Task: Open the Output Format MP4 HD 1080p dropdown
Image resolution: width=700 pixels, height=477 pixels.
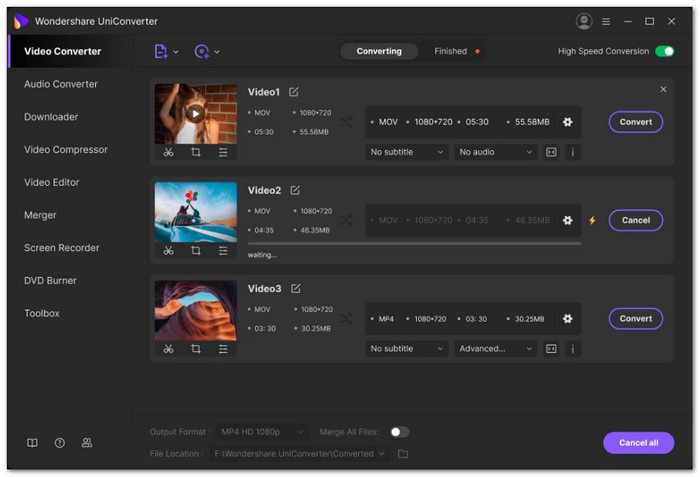Action: [262, 432]
